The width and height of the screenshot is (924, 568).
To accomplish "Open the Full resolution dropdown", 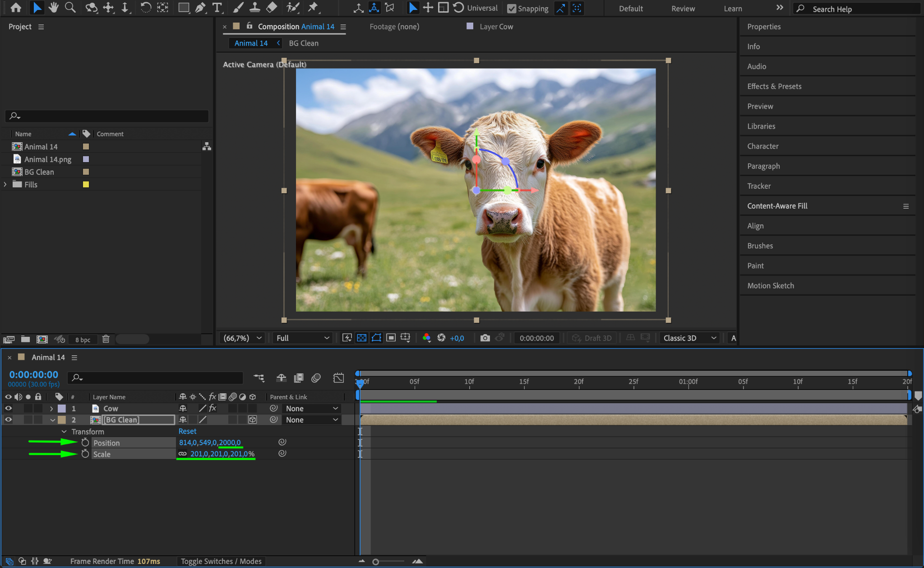I will point(303,338).
